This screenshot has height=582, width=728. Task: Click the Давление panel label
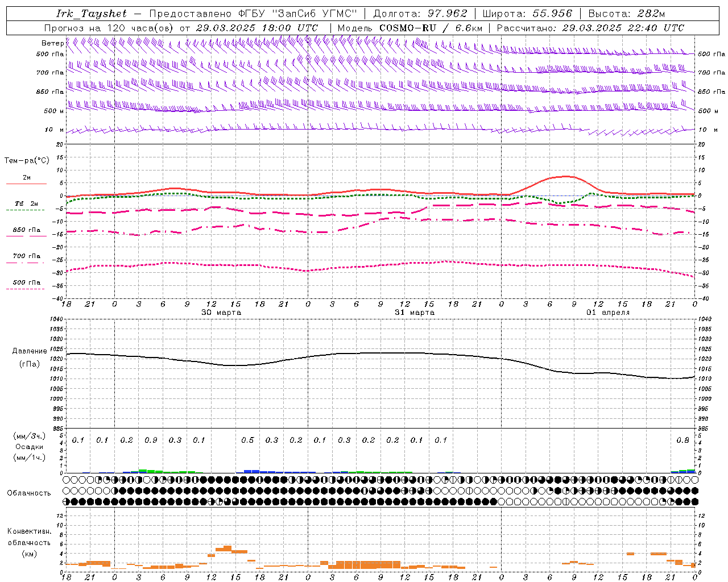30,351
